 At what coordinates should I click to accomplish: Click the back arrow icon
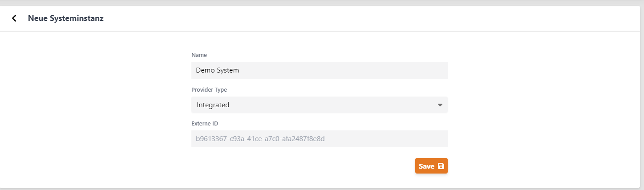14,18
